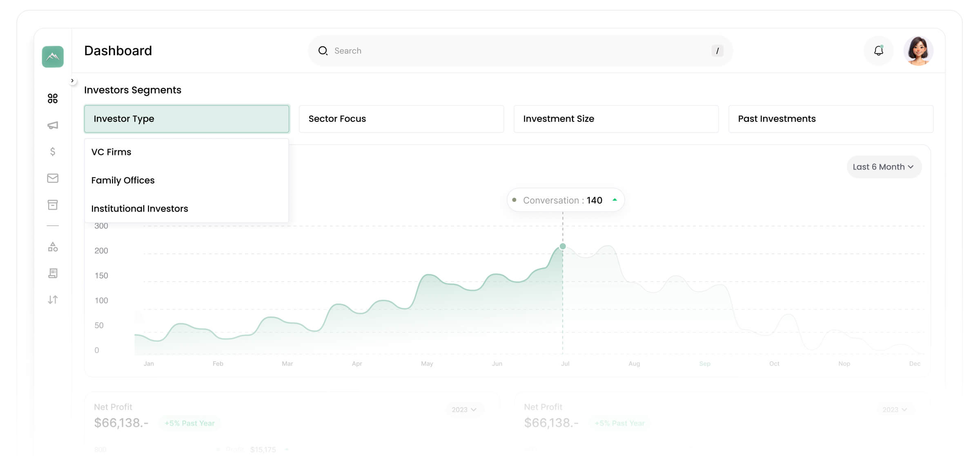Click the up-down arrows transfer icon

(x=53, y=300)
